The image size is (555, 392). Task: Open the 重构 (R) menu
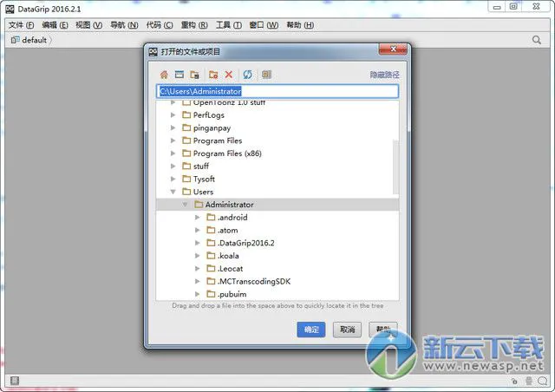coord(194,25)
